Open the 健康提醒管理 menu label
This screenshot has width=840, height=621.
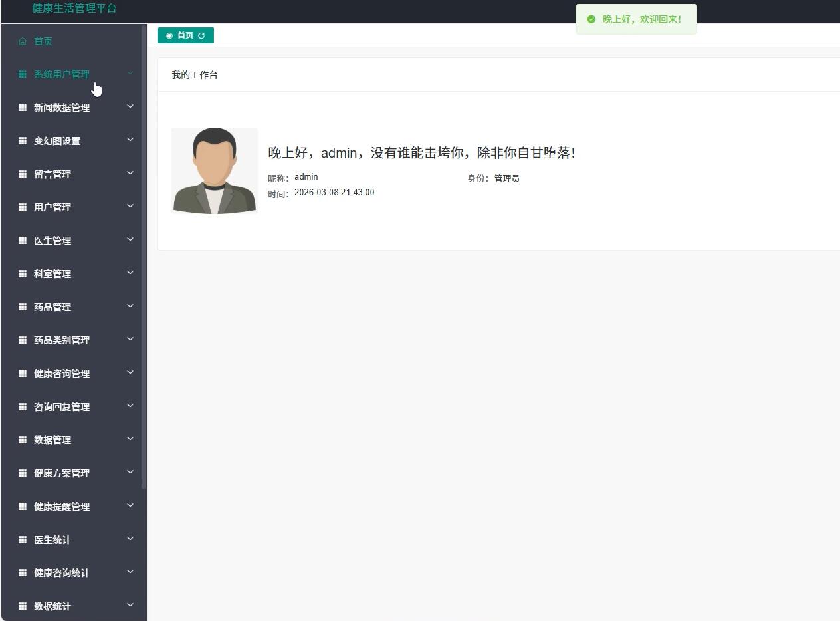62,507
